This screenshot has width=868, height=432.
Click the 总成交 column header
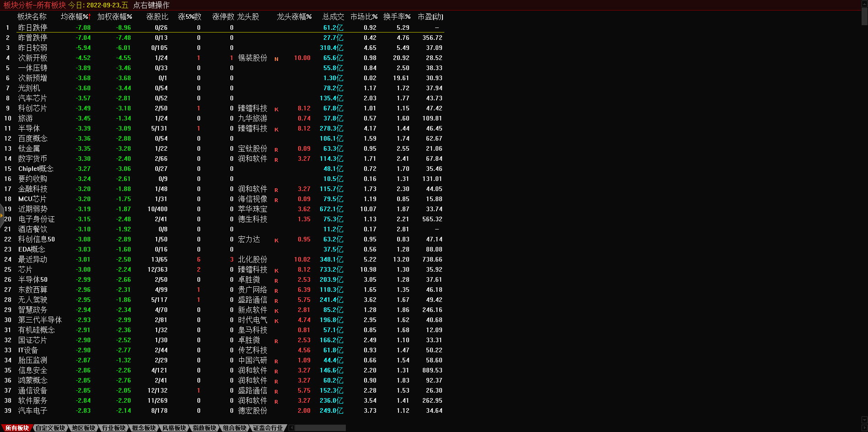point(333,16)
